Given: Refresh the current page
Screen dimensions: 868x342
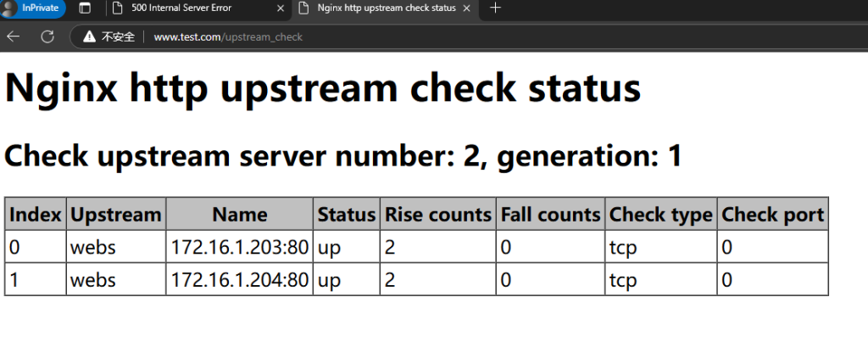Looking at the screenshot, I should (47, 37).
